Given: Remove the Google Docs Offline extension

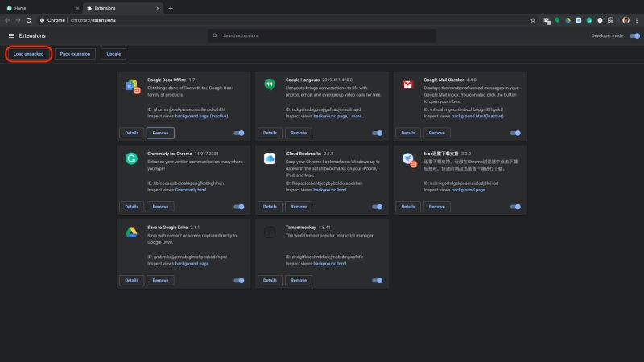Looking at the screenshot, I should [160, 133].
